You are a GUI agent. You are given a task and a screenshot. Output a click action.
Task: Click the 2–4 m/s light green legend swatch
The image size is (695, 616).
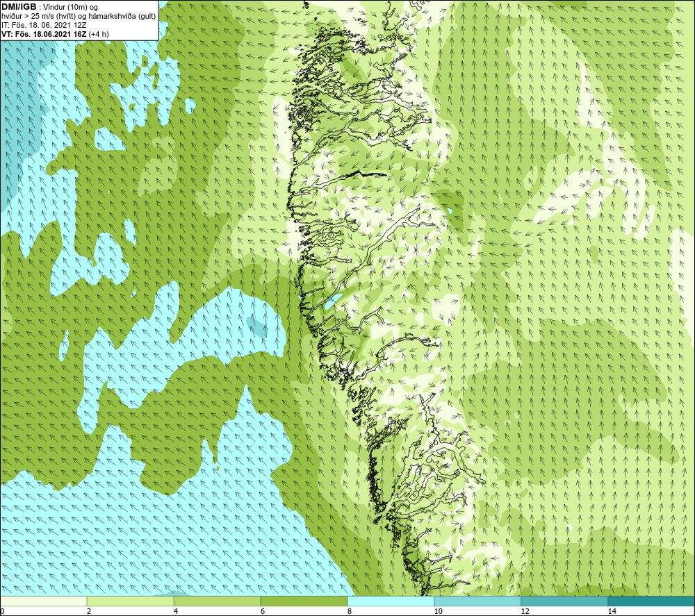131,601
